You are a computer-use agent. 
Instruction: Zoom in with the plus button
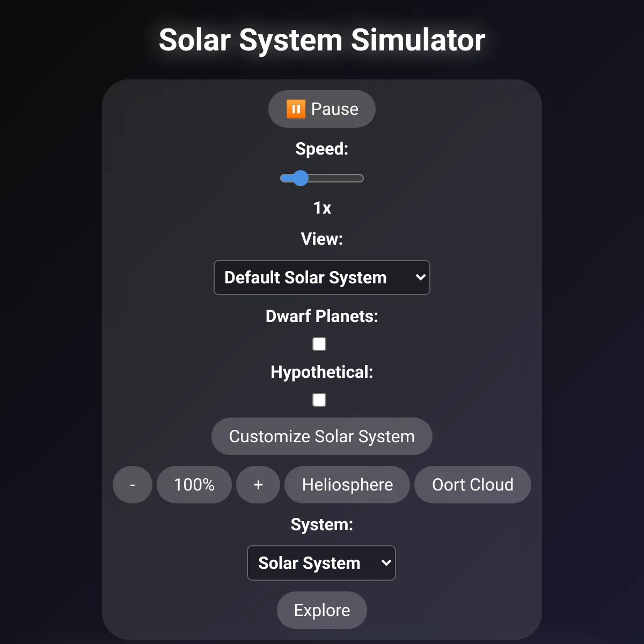point(258,485)
